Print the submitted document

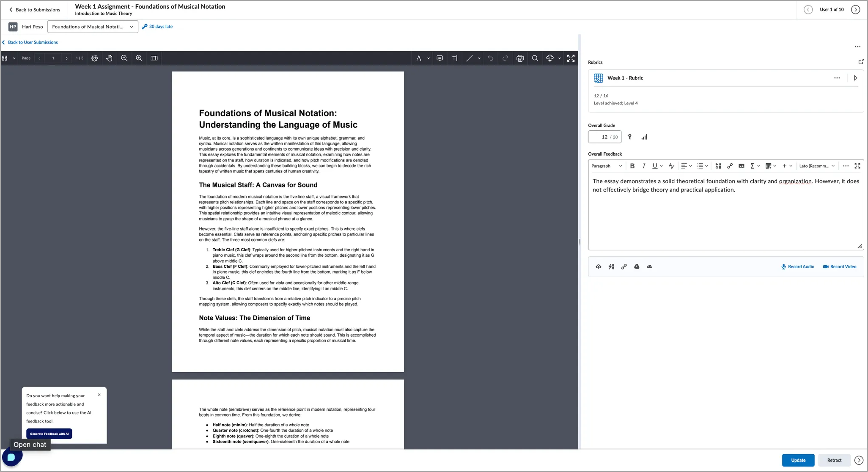click(520, 58)
